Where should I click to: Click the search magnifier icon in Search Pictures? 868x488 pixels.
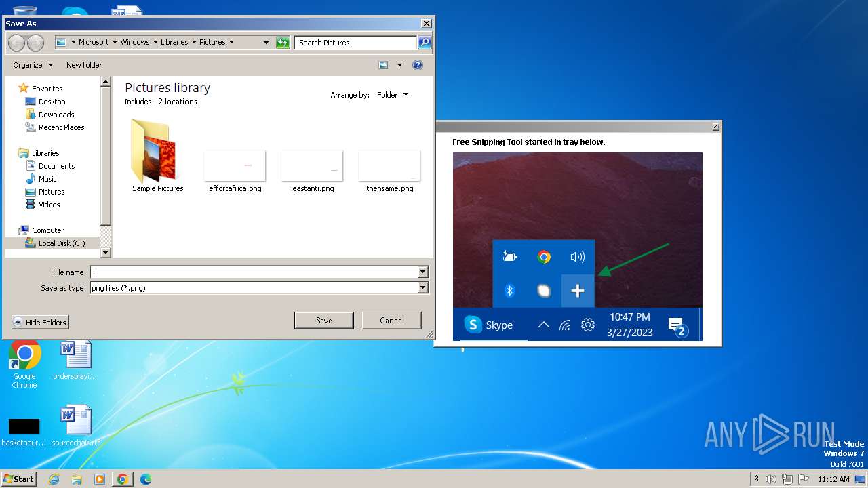pos(424,43)
